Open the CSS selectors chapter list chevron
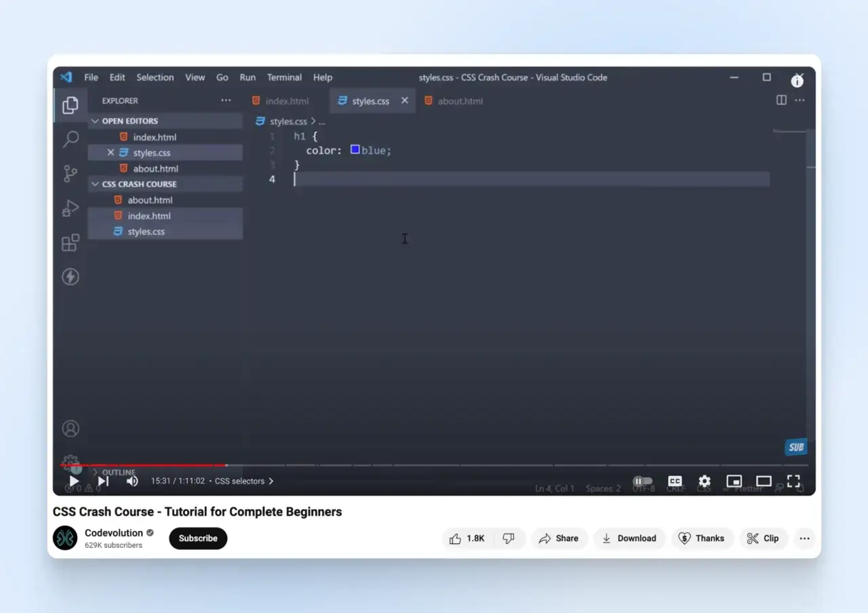The image size is (868, 613). 270,481
